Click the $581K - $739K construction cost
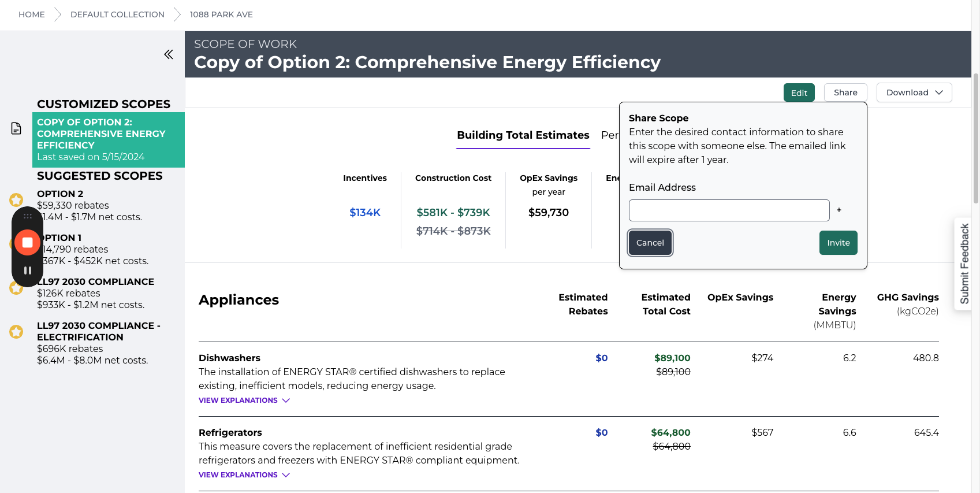This screenshot has width=980, height=493. (x=453, y=213)
